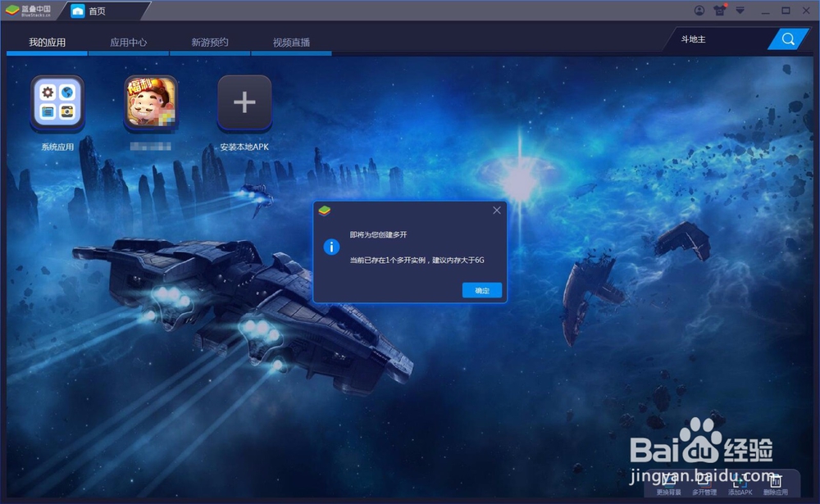Click the 建议内存大于6G message text
This screenshot has height=504, width=820.
458,260
